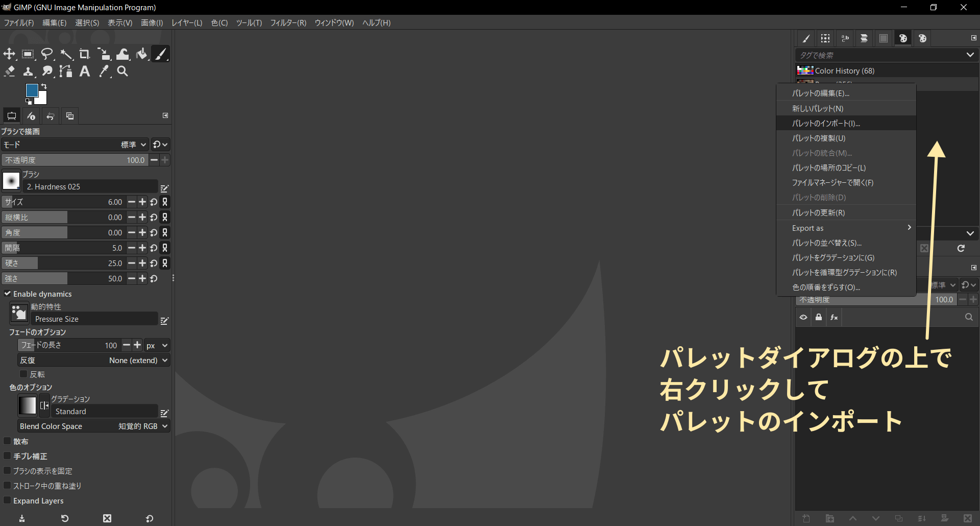The height and width of the screenshot is (526, 980).
Task: Open the Device Status tab
Action: (31, 116)
